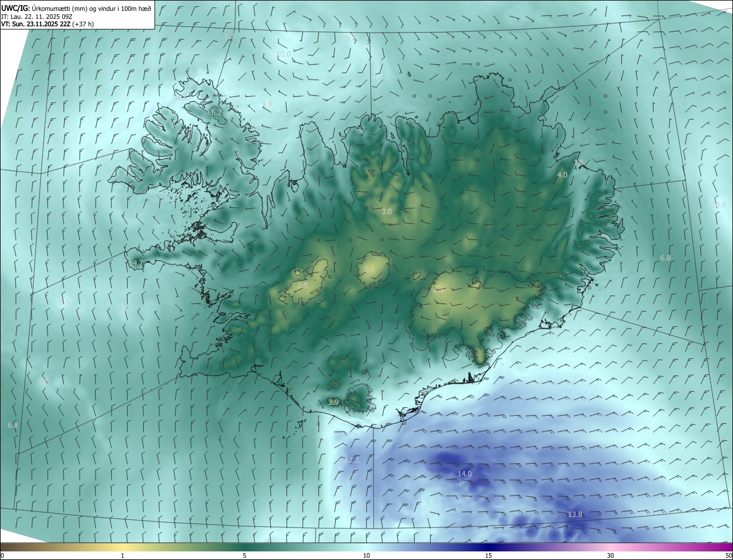Click the colorbar tick label 30

(610, 555)
